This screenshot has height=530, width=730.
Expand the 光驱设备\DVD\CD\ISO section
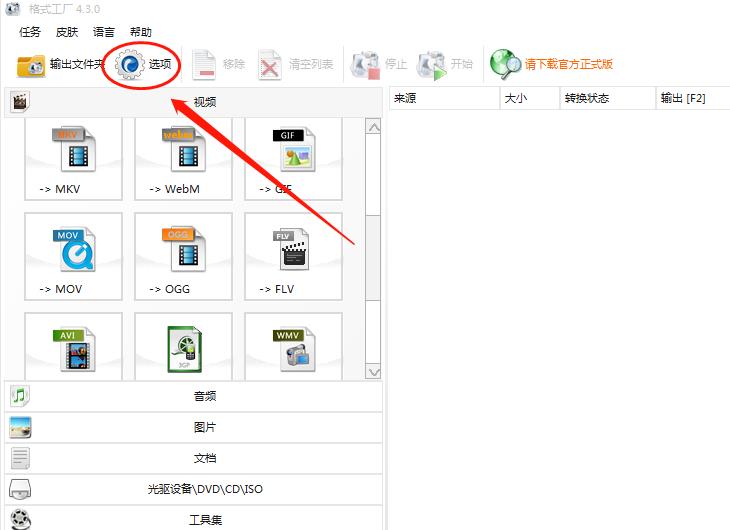[x=194, y=489]
